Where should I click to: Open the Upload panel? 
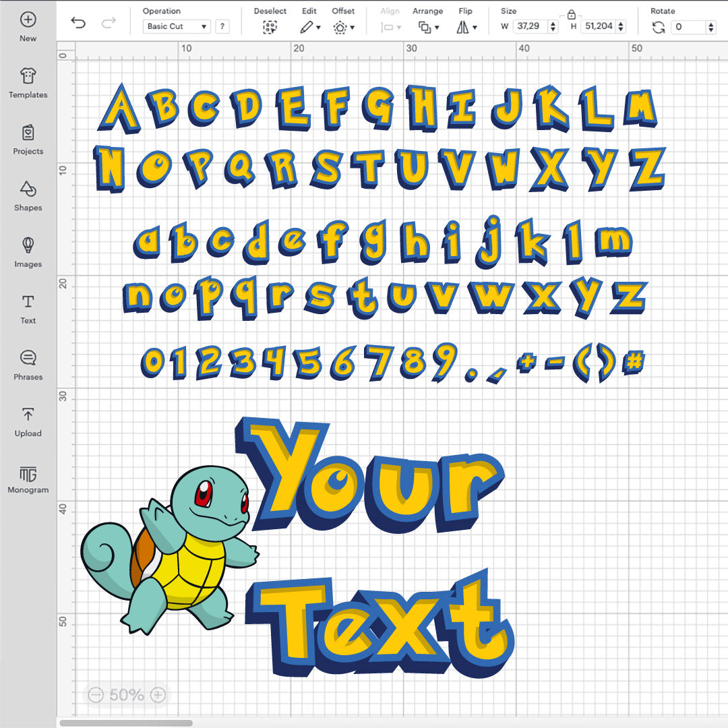click(x=28, y=420)
